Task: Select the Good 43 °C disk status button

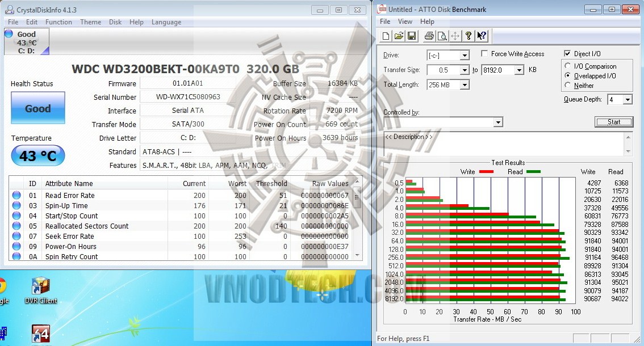Action: tap(27, 41)
